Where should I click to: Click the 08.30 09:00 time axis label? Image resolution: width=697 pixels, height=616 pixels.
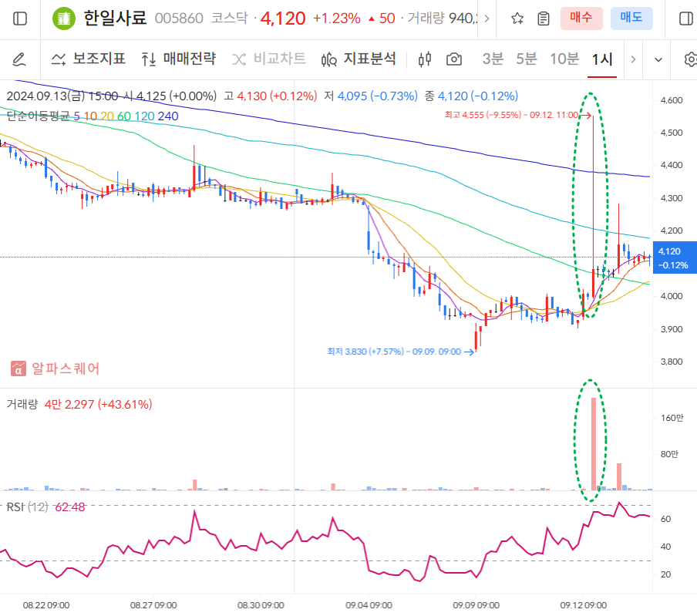[261, 605]
